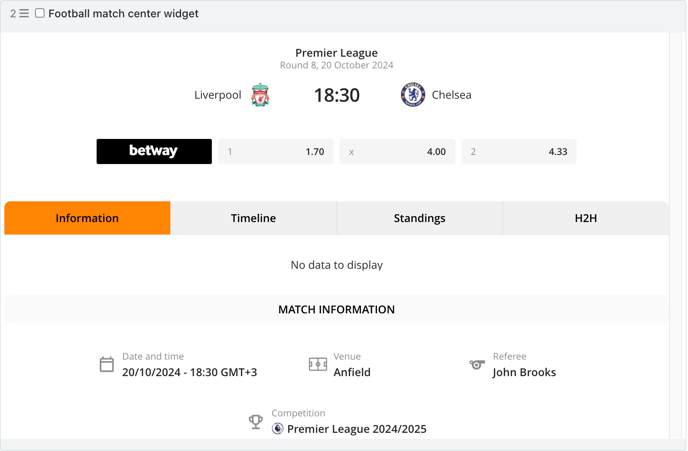
Task: Pick home win odds 1.70
Action: (x=276, y=151)
